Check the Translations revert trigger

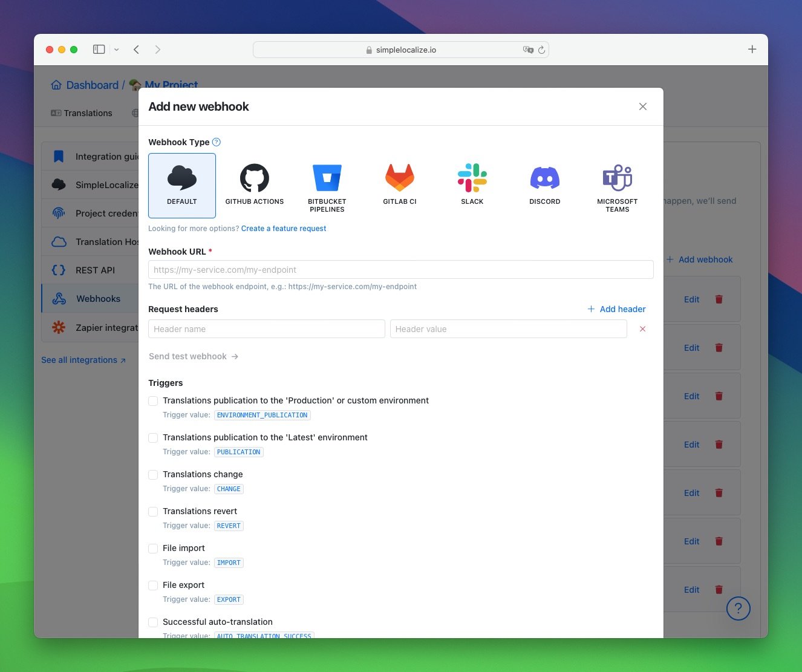[153, 512]
